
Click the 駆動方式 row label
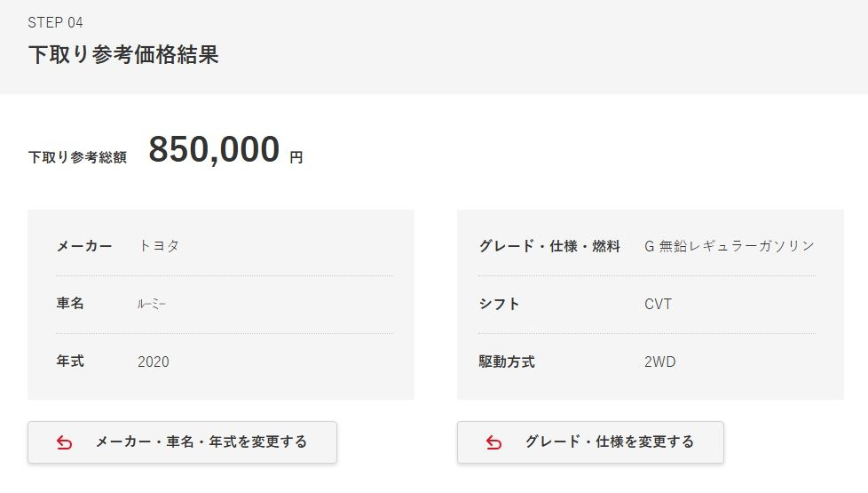pos(507,362)
